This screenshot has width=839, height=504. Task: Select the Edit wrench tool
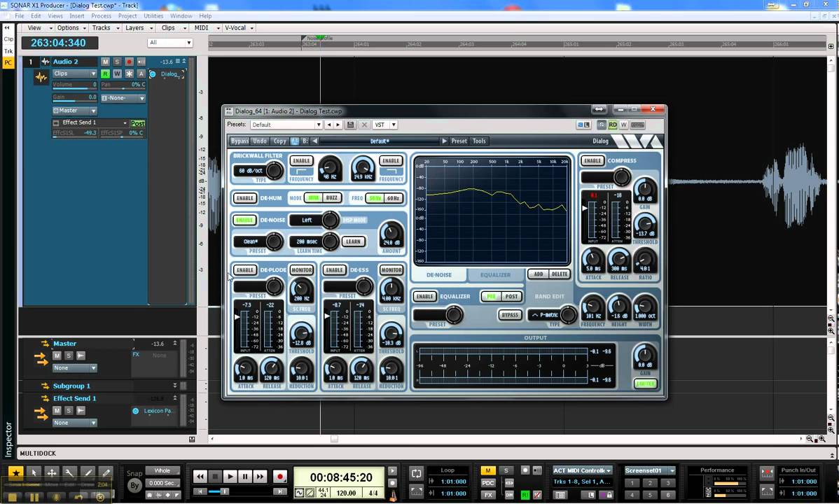(69, 473)
